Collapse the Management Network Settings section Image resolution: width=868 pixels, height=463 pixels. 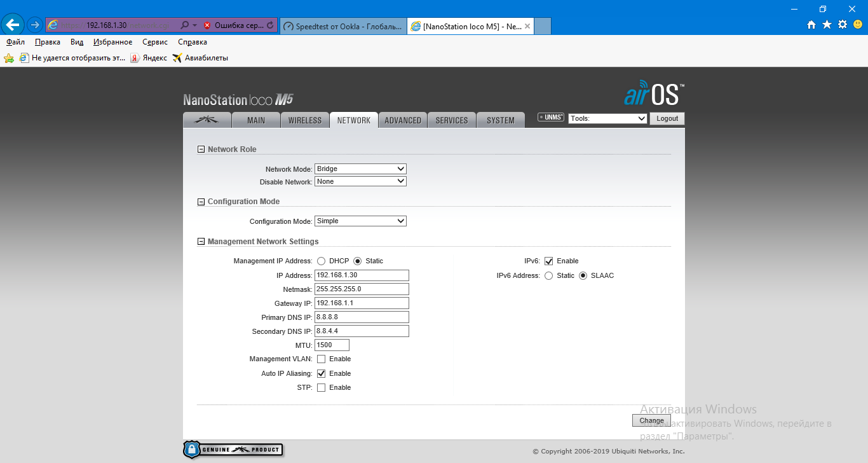tap(201, 242)
